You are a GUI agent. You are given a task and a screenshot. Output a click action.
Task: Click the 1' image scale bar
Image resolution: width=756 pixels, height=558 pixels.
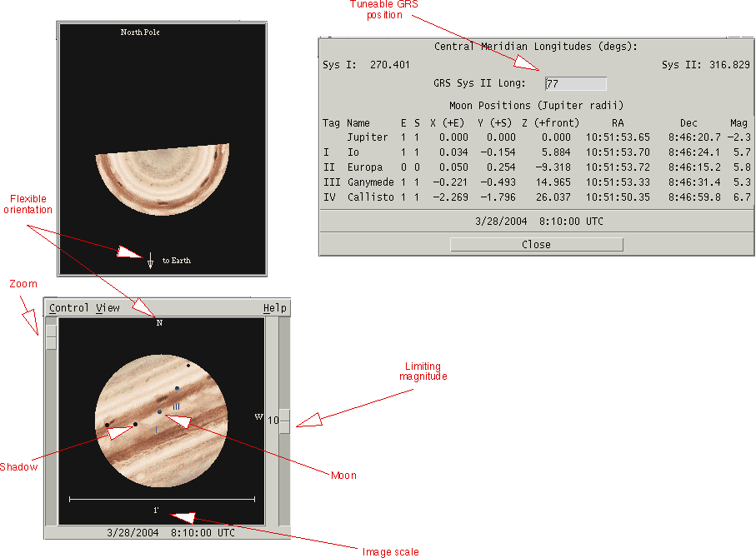(162, 499)
